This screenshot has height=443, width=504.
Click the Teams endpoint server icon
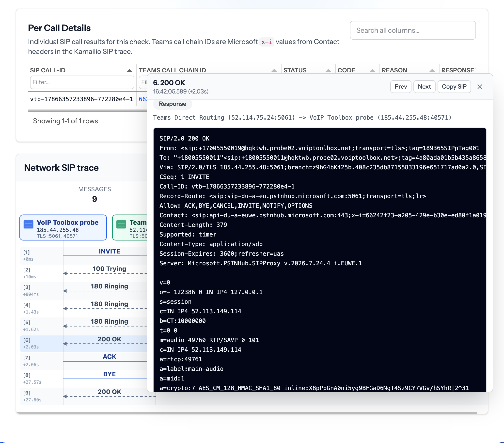pyautogui.click(x=121, y=224)
